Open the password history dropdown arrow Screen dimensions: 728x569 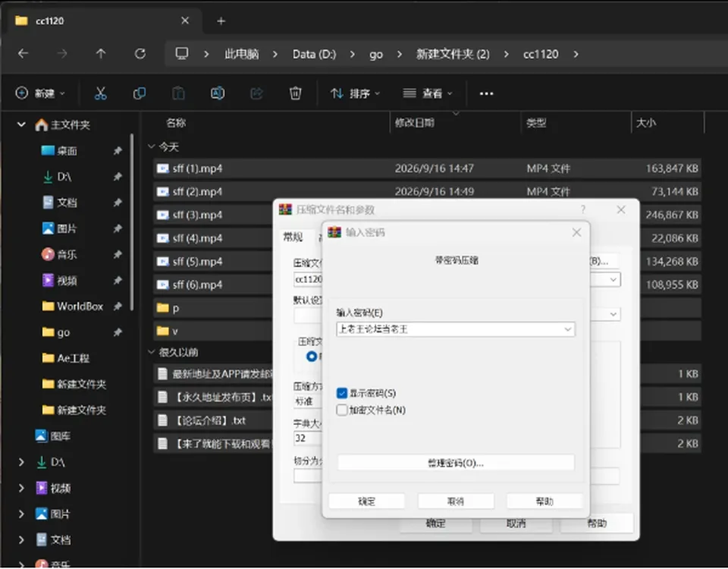click(x=567, y=329)
